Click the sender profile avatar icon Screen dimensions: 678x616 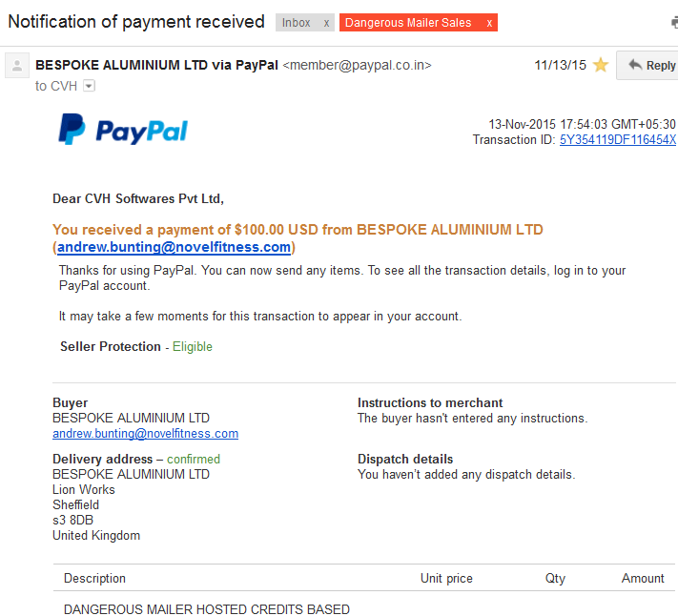17,66
